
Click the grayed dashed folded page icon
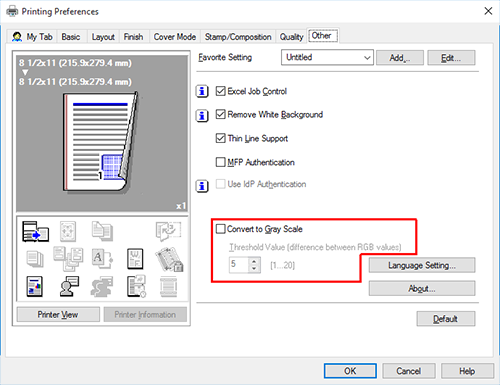tap(168, 231)
